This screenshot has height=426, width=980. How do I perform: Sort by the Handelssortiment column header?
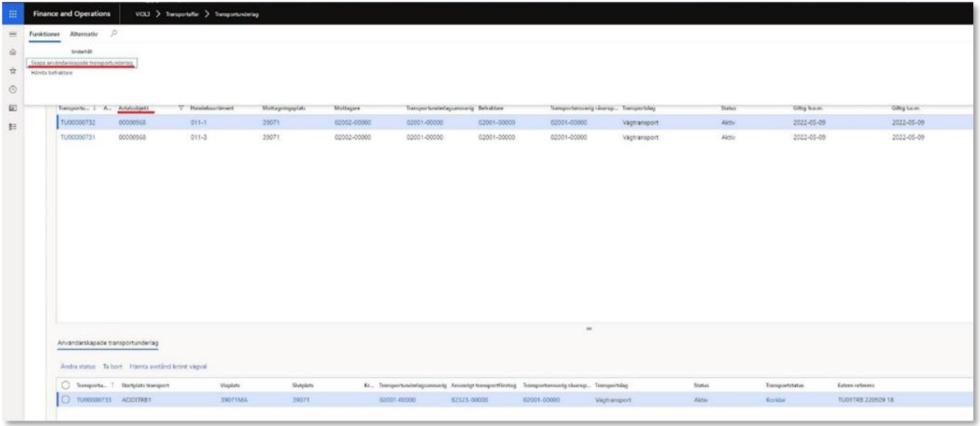click(212, 108)
